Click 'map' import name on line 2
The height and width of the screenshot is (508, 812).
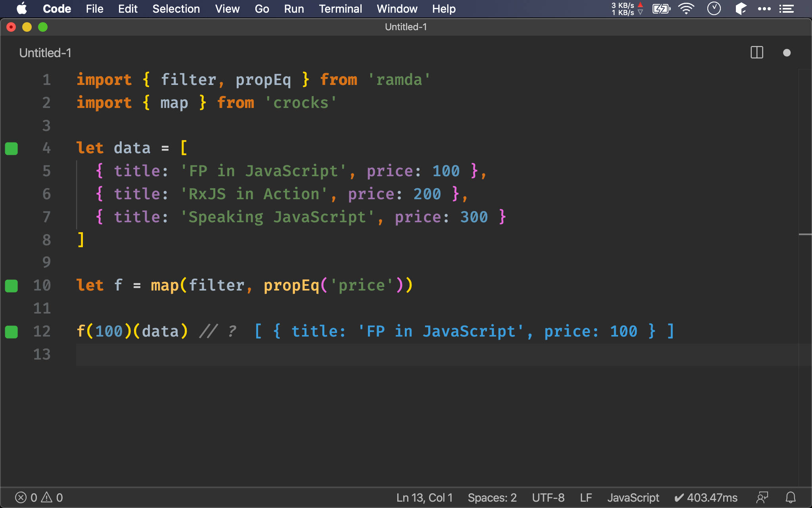pyautogui.click(x=174, y=103)
